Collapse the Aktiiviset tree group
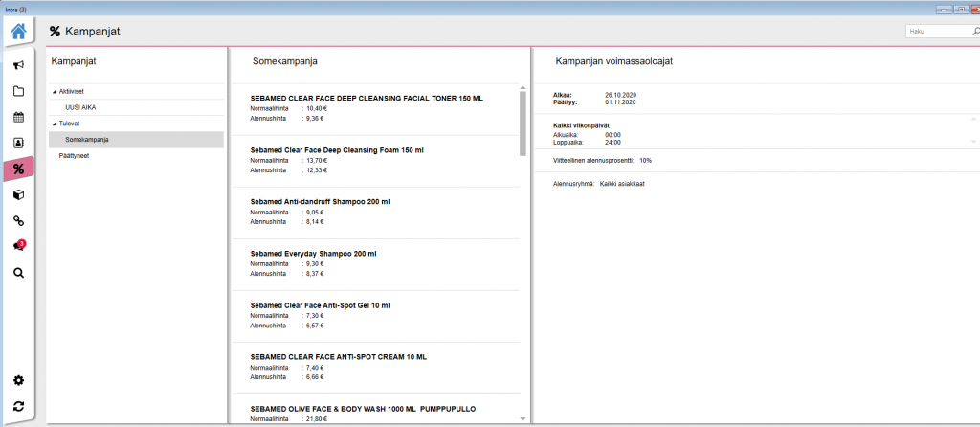Viewport: 980px width, 427px height. (54, 91)
